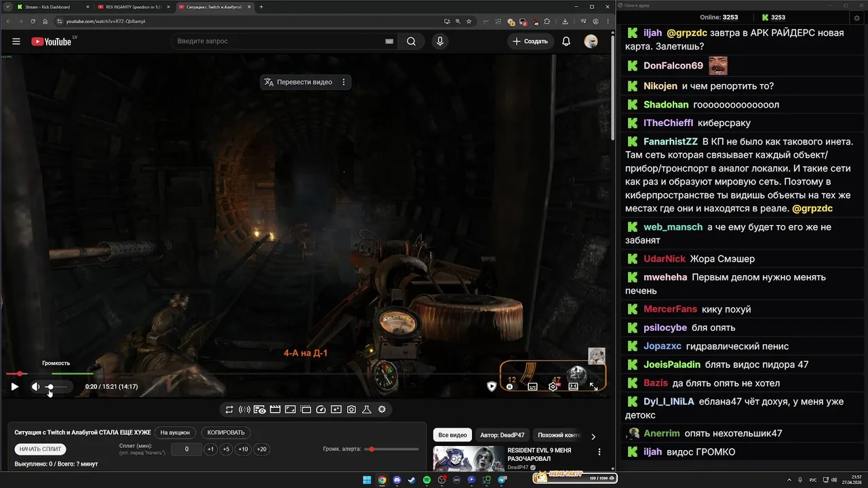Viewport: 868px width, 488px height.
Task: Open Chrome downloads icon
Action: pyautogui.click(x=565, y=21)
